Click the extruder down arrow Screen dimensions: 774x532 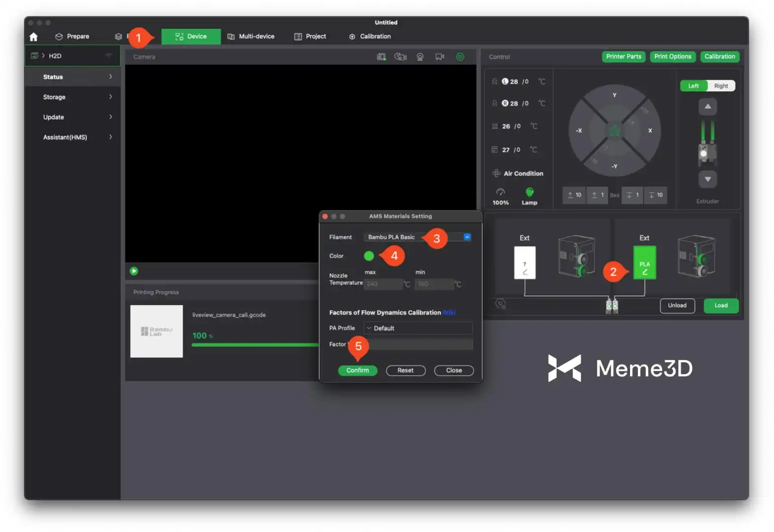[x=707, y=179]
